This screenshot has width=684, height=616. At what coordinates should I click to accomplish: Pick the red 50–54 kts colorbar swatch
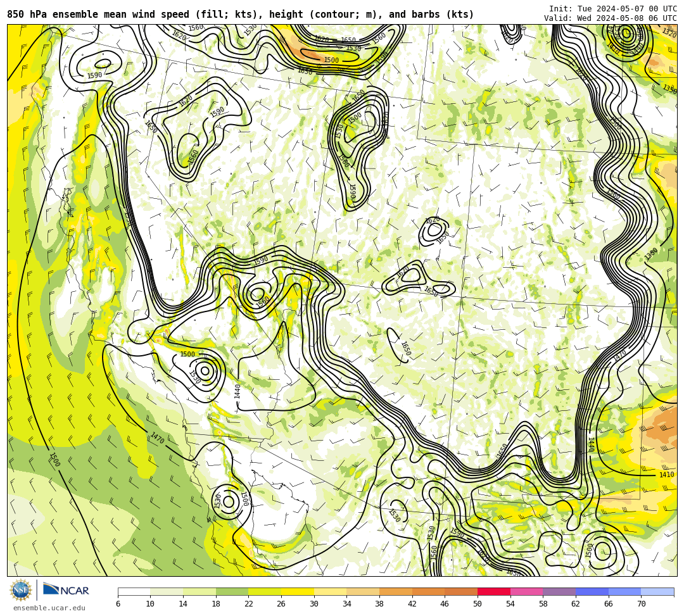click(494, 591)
